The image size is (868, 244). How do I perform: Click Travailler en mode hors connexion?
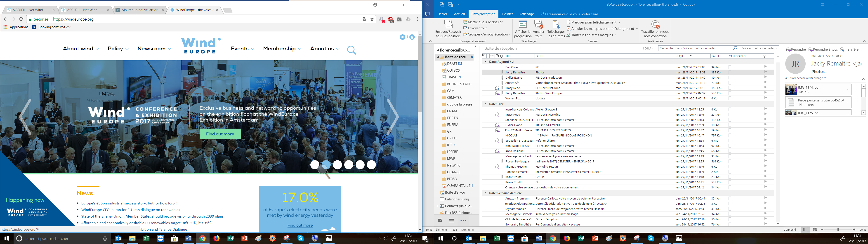655,25
